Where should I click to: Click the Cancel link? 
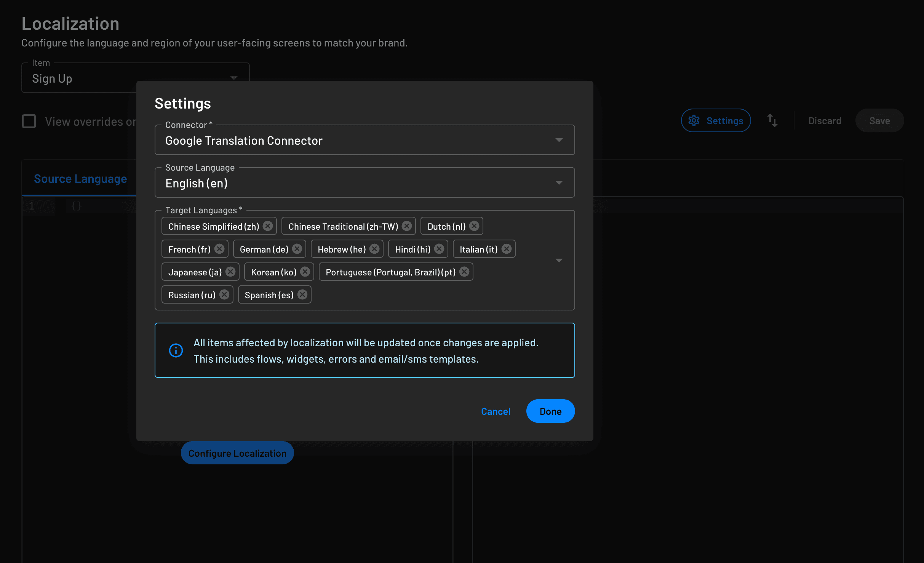tap(495, 411)
